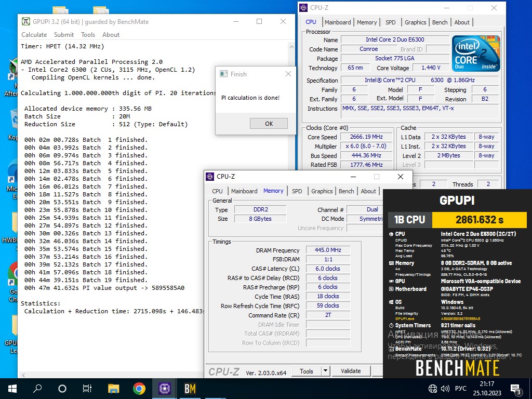Click the CPU-Z chip icon in the front window title
The image size is (532, 399).
tap(210, 177)
